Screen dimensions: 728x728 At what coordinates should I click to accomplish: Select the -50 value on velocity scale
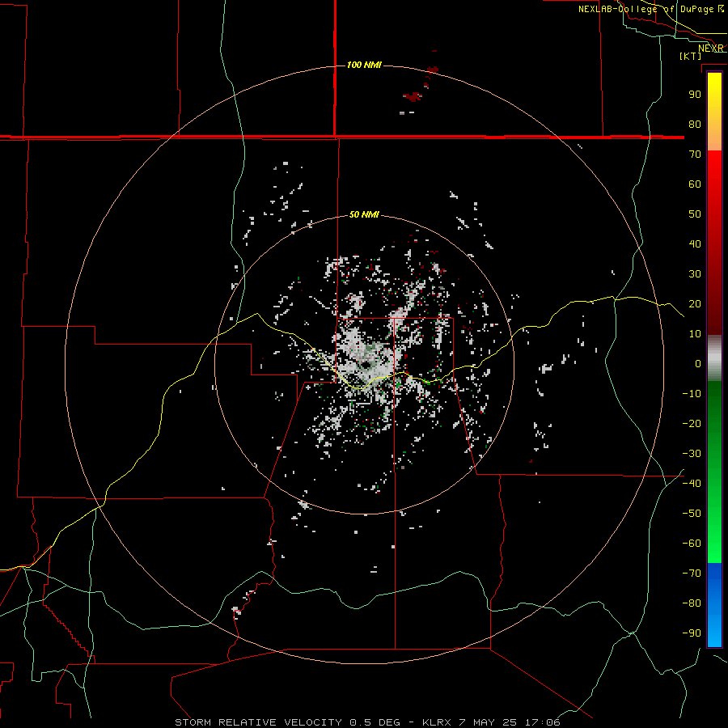point(692,514)
